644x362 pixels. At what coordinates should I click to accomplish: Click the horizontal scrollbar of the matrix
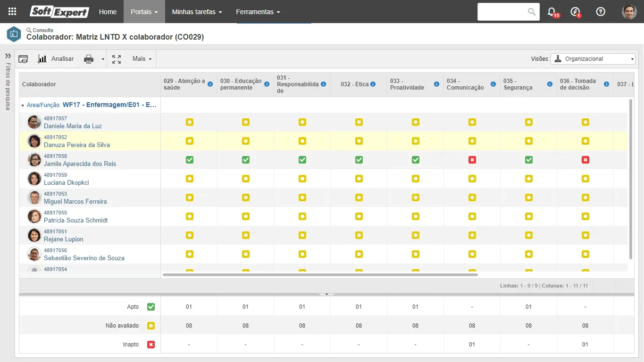click(x=320, y=274)
